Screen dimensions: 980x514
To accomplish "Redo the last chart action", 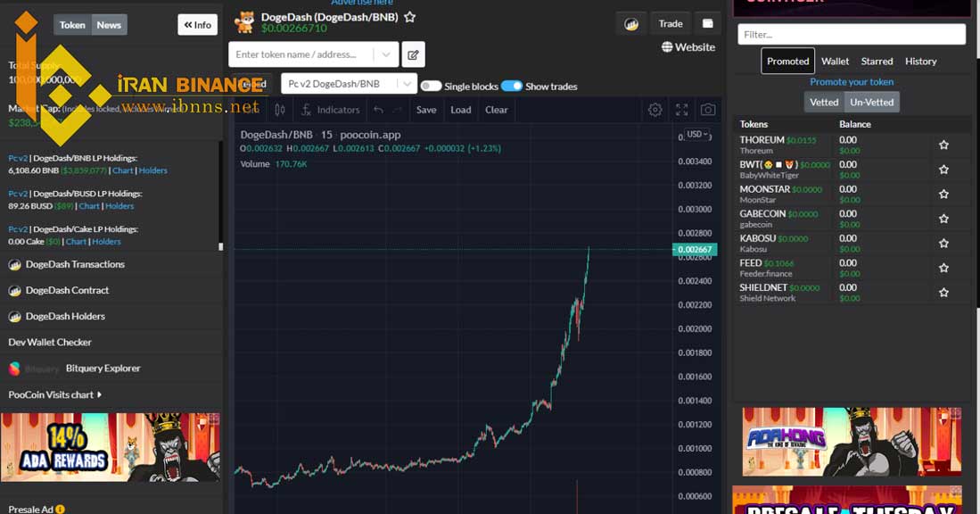I will pos(398,110).
